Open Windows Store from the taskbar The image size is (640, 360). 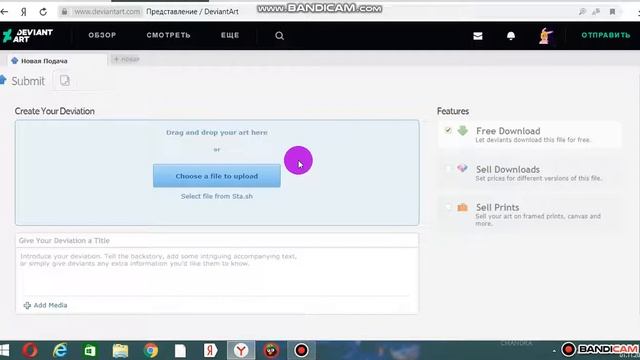tap(90, 350)
